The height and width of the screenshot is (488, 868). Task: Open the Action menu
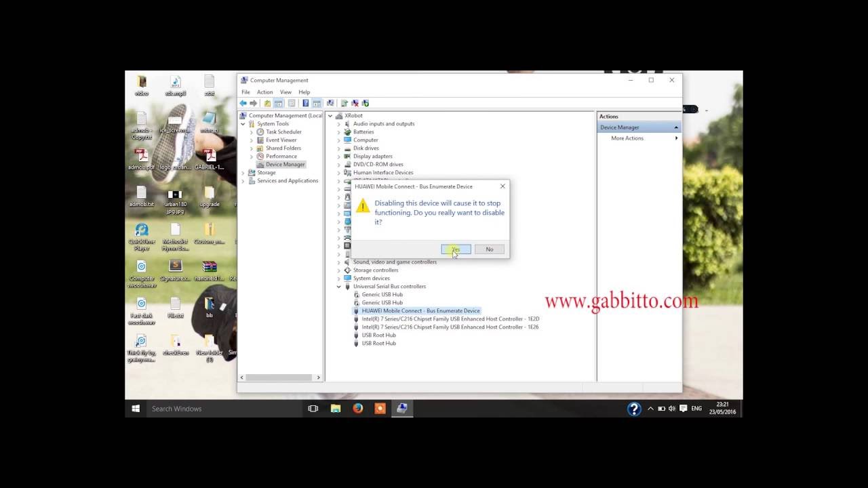point(264,92)
